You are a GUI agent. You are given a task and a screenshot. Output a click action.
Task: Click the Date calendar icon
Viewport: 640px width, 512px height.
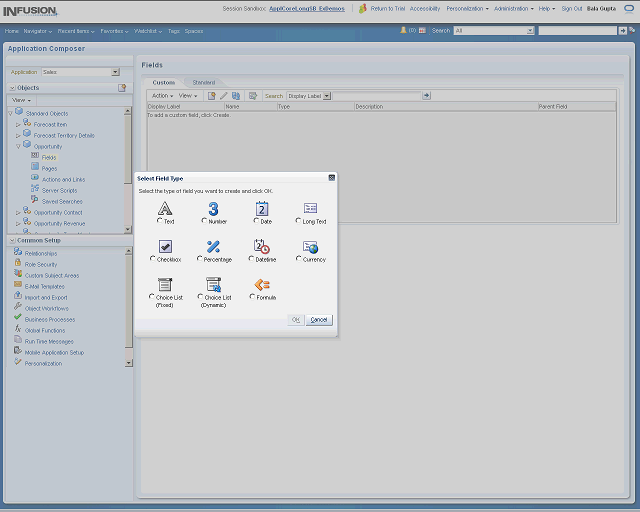click(262, 208)
